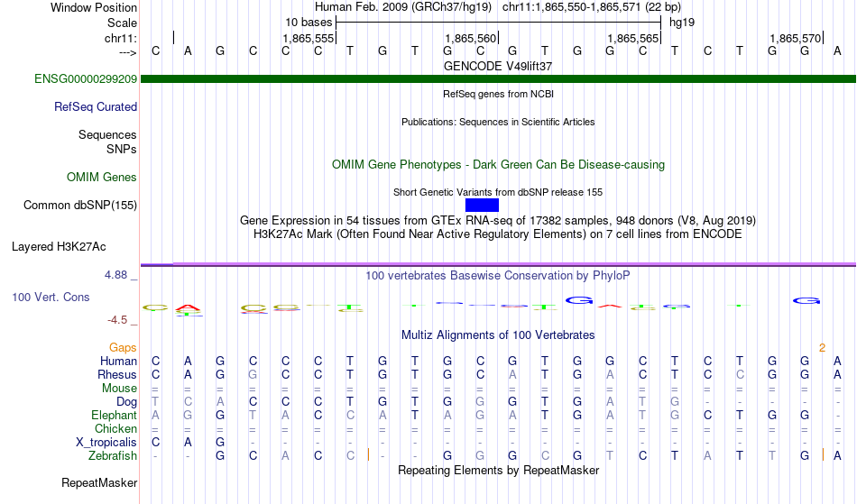
Task: Click the '10 bases' scale text
Action: tap(309, 23)
